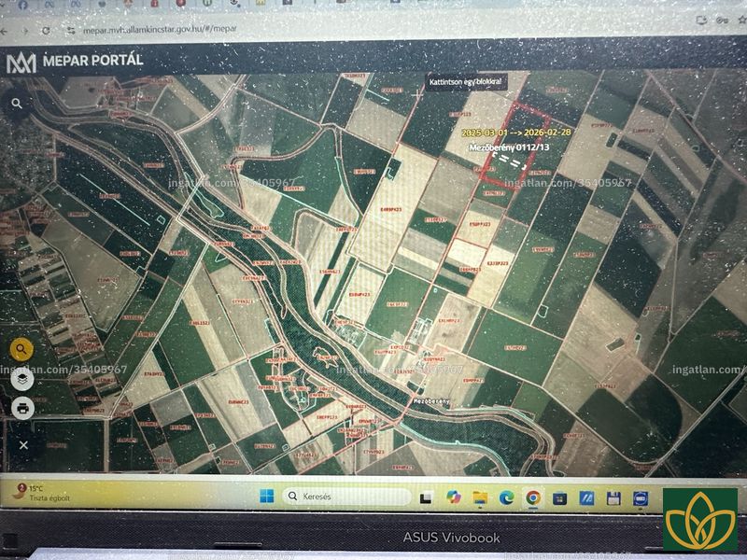Screen dimensions: 747x560
Task: Click the install/cast icon in the address bar
Action: [x=701, y=21]
